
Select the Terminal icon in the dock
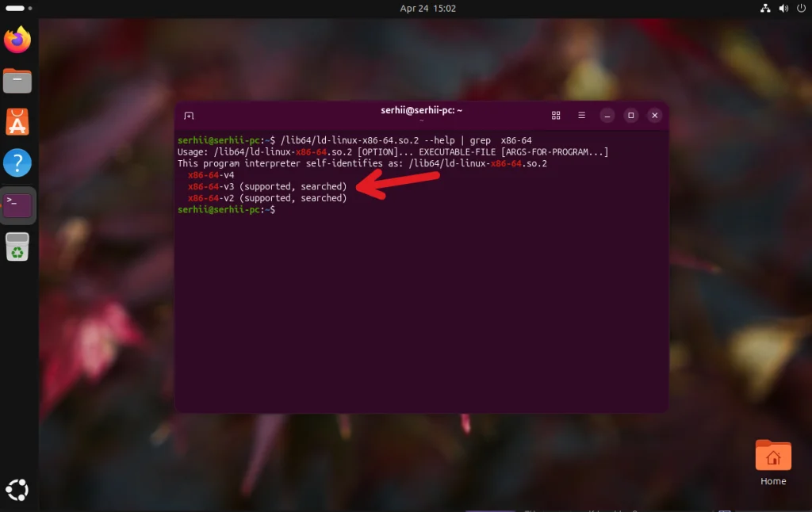(x=17, y=205)
